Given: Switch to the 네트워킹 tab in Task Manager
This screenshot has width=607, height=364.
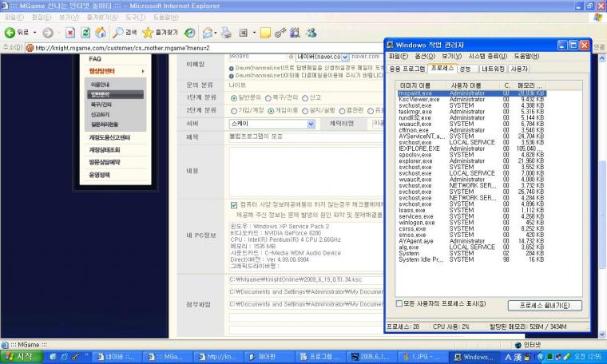Looking at the screenshot, I should click(493, 69).
